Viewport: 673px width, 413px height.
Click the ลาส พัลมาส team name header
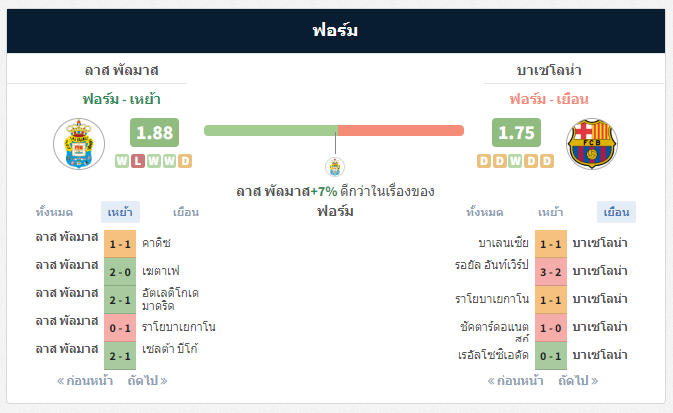(121, 70)
